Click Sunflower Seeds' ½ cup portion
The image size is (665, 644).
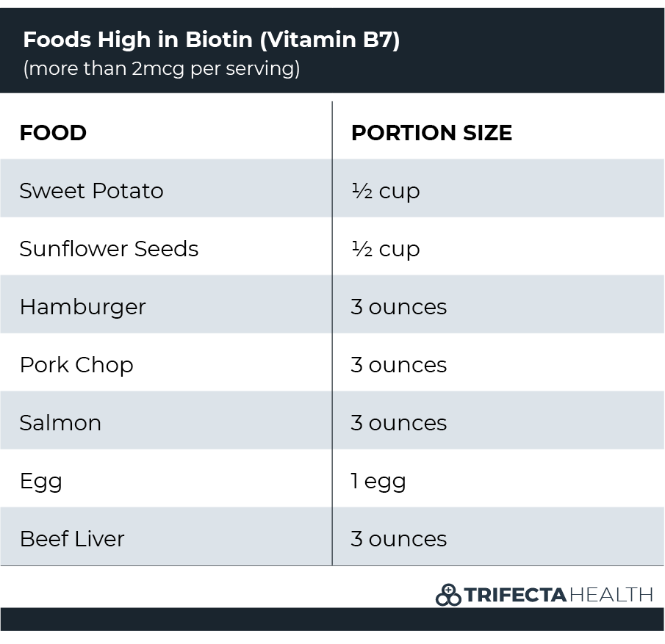(x=386, y=249)
